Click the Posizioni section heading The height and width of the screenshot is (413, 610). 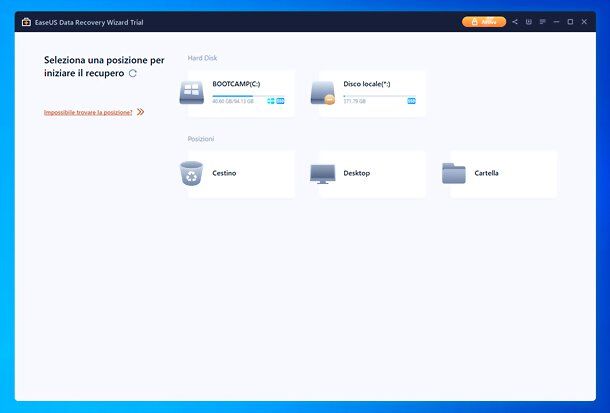(x=201, y=139)
